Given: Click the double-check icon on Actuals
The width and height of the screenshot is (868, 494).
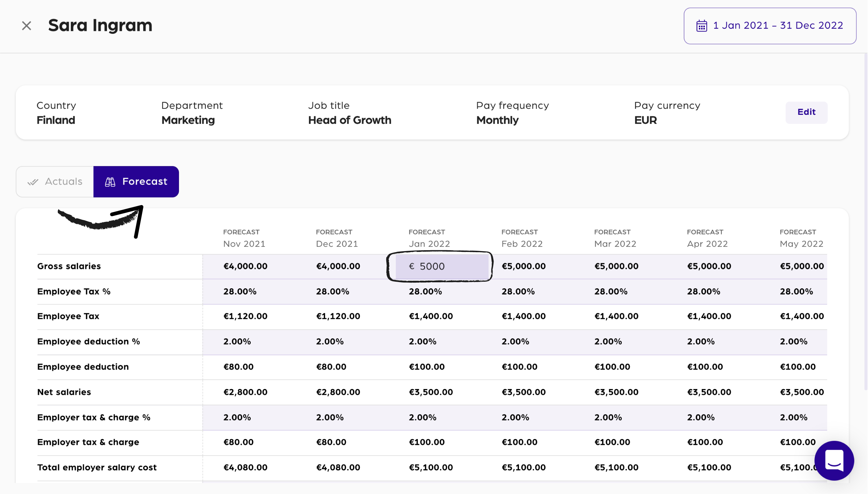Looking at the screenshot, I should click(33, 182).
